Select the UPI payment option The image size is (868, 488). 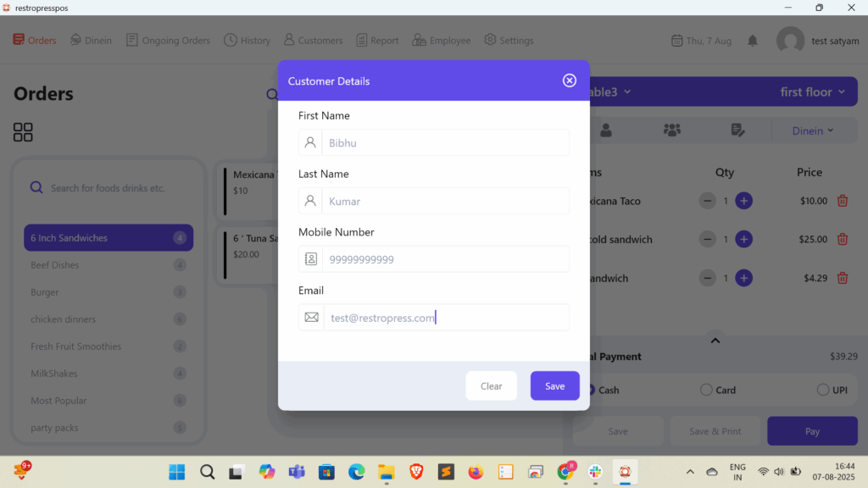click(x=823, y=390)
